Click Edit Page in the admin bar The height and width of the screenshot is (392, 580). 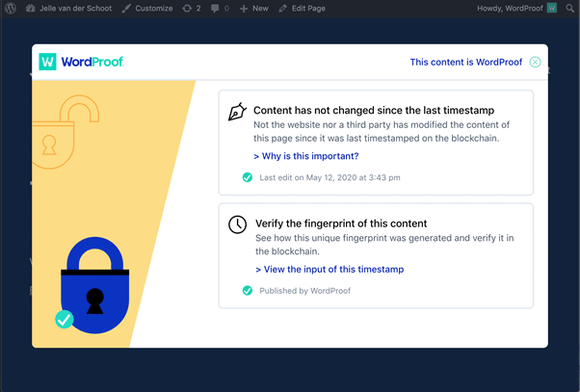pyautogui.click(x=303, y=8)
